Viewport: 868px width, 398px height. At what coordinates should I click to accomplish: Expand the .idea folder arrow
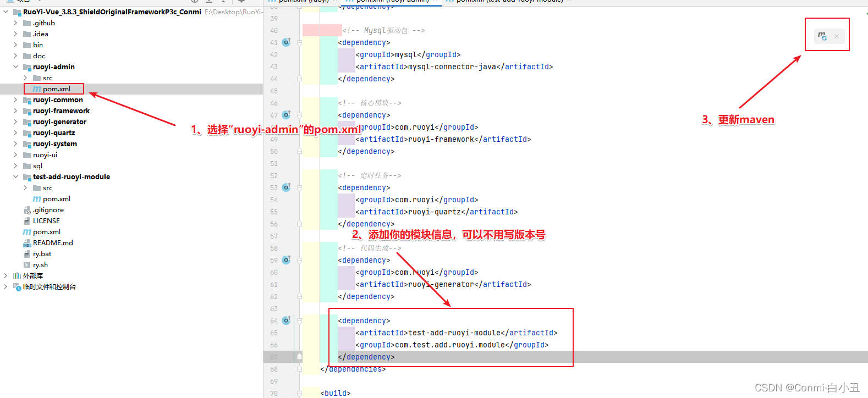[x=15, y=34]
